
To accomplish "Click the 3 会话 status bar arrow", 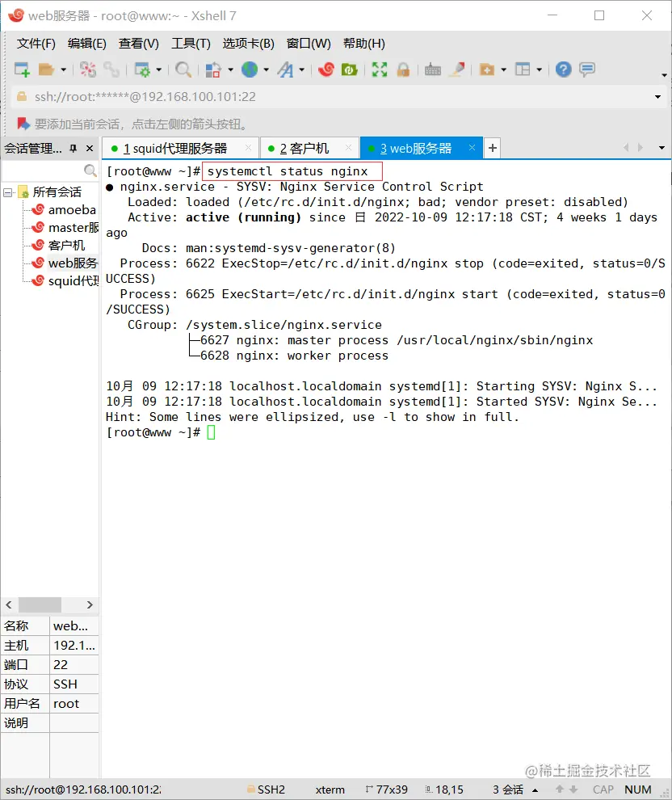I will 535,789.
